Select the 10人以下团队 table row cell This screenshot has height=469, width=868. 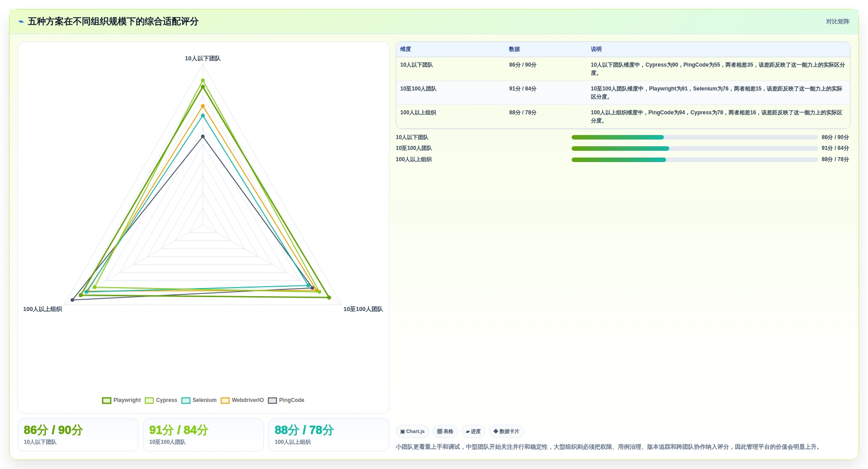(x=450, y=69)
